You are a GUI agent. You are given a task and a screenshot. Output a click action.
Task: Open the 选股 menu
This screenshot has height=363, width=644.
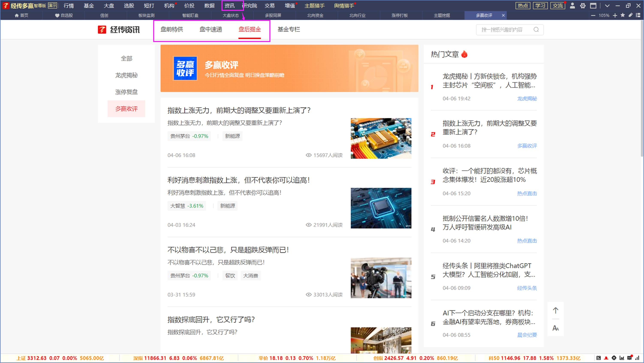[129, 6]
